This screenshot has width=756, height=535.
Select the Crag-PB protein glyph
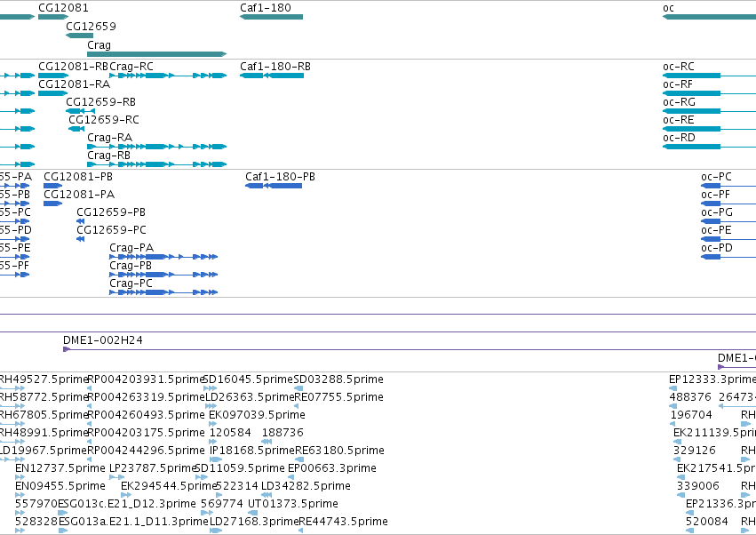click(163, 275)
